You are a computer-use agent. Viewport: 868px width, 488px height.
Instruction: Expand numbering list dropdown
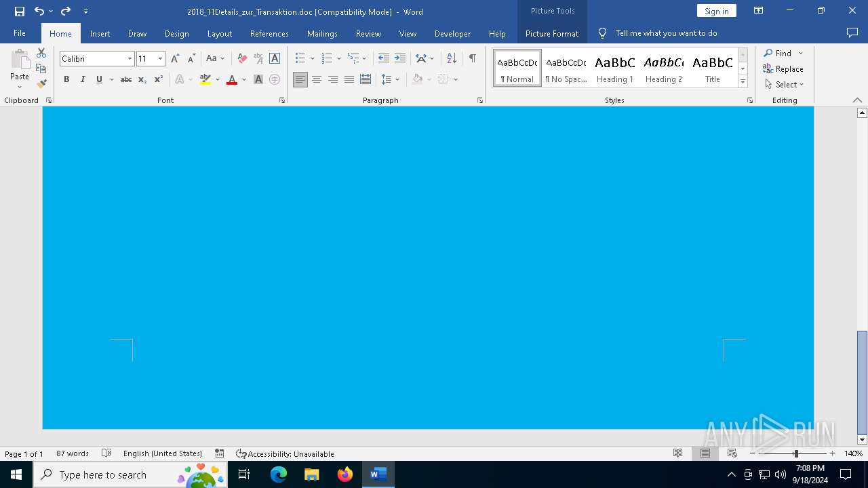coord(339,58)
